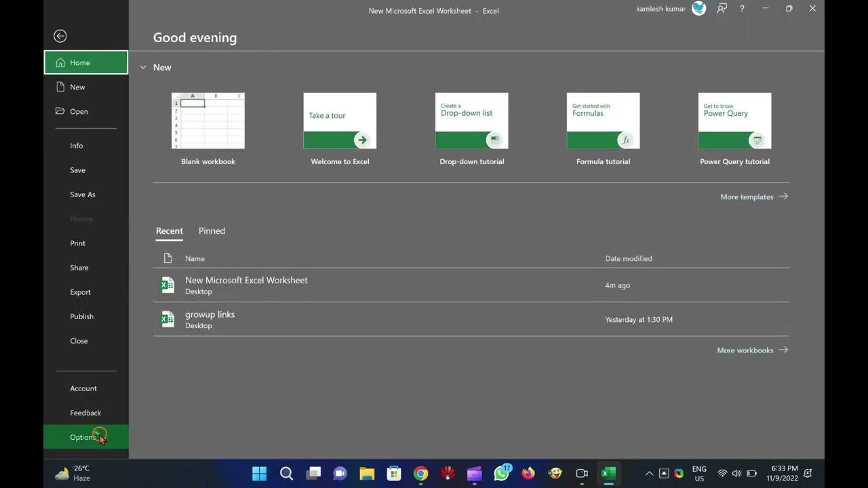Open the Print page
This screenshot has width=868, height=488.
[x=86, y=243]
